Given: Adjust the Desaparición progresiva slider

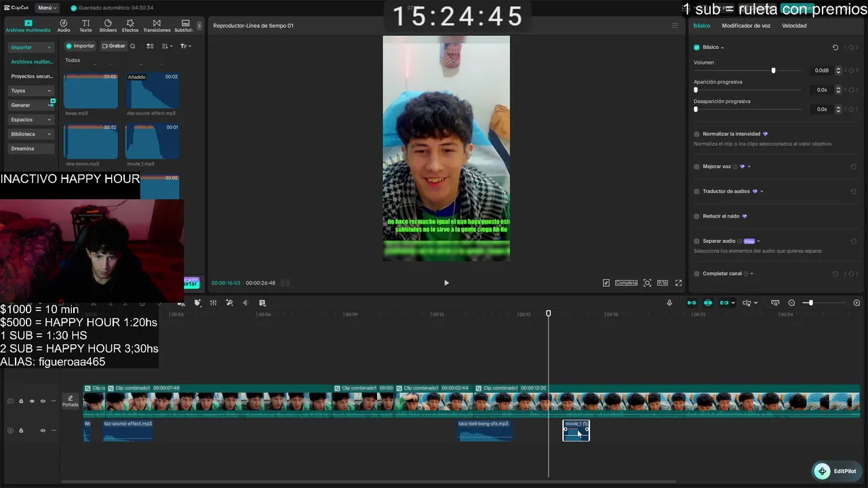Looking at the screenshot, I should click(x=696, y=109).
